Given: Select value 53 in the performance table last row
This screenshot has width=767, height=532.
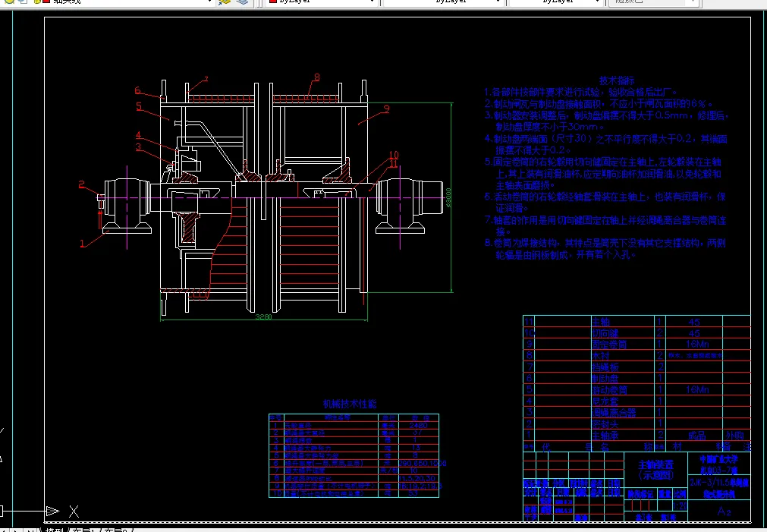Looking at the screenshot, I should tap(413, 493).
